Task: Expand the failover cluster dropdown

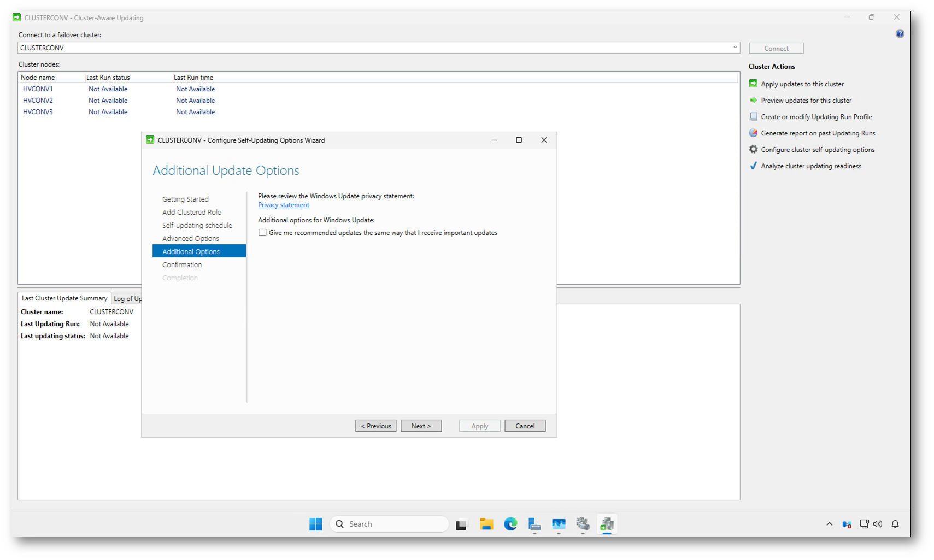Action: click(x=735, y=48)
